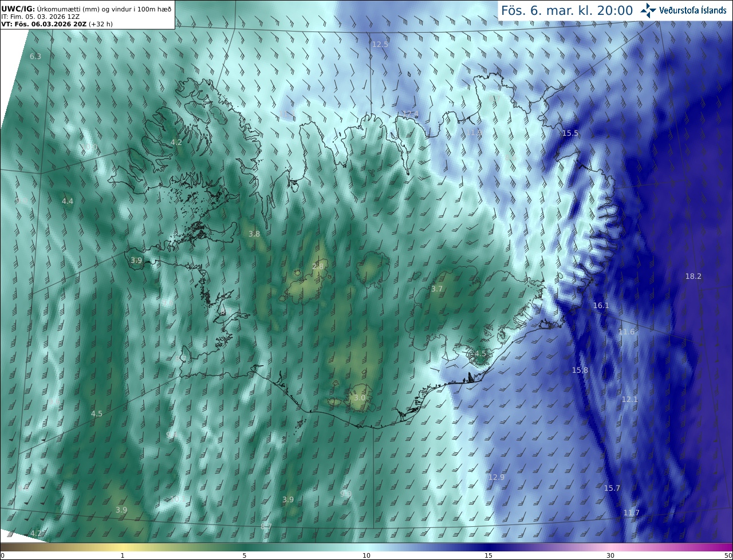Click the VT: Fös. 06.03.2026 20Z line
The height and width of the screenshot is (560, 733).
click(56, 25)
